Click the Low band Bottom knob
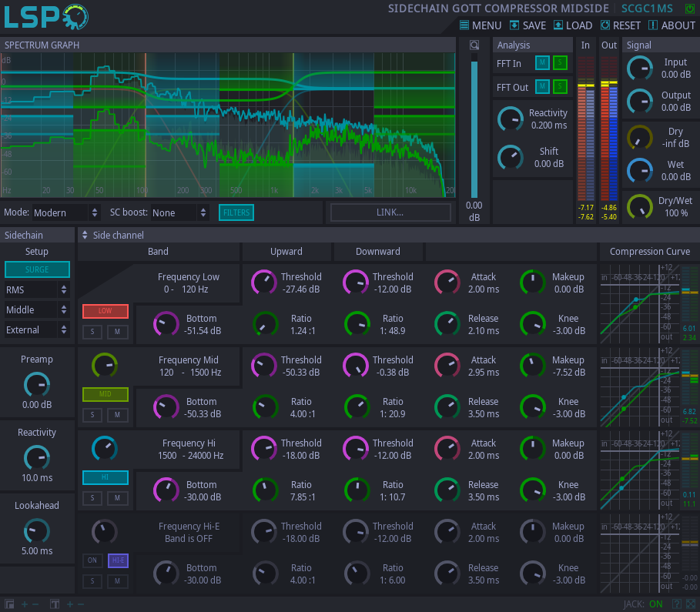Viewport: 700px width, 612px height. coord(166,324)
